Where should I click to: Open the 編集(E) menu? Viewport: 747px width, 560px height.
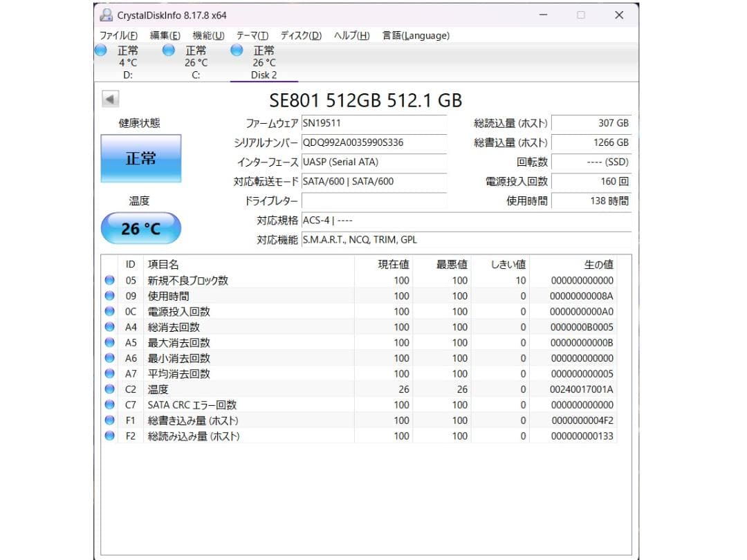click(x=165, y=36)
